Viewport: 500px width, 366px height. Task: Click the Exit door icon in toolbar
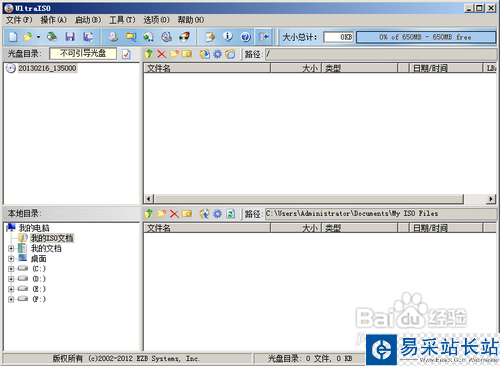point(264,37)
